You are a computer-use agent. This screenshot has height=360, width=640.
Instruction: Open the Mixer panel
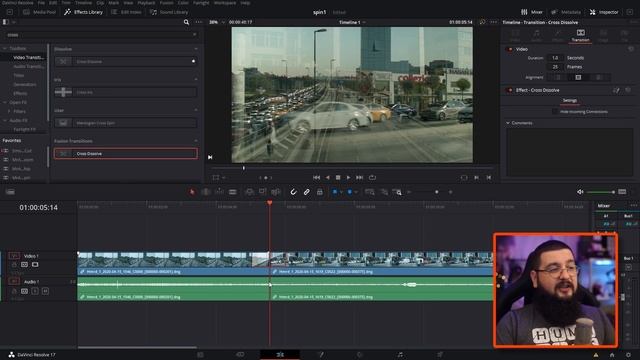[x=532, y=12]
